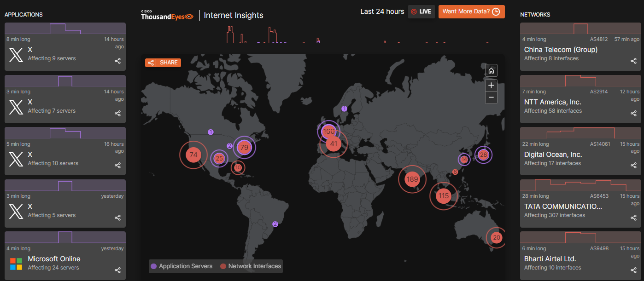Click share icon on NTT America card

[x=633, y=113]
